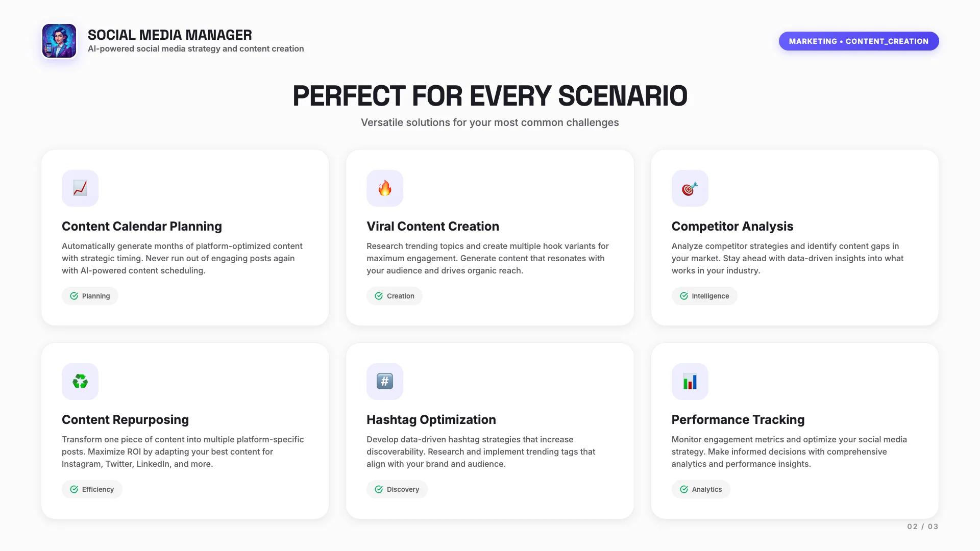Select the Competitor Analysis card title
Viewport: 980px width, 551px height.
pos(732,226)
